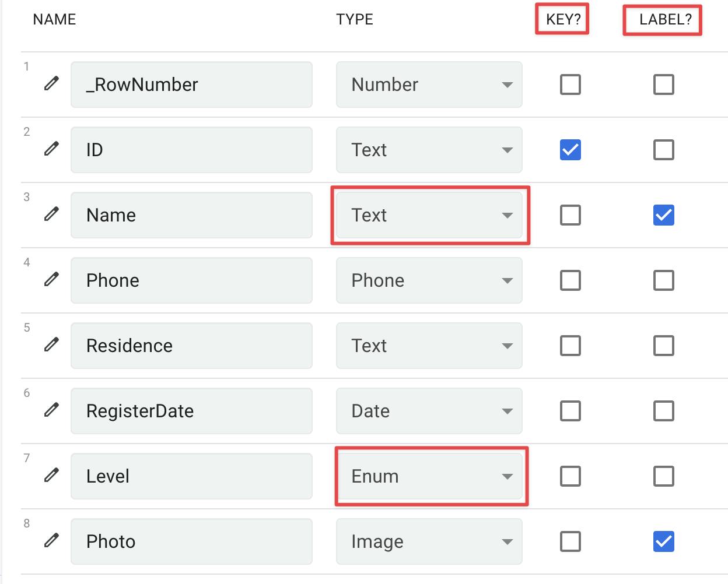Uncheck the KEY checkbox for ID

point(570,150)
